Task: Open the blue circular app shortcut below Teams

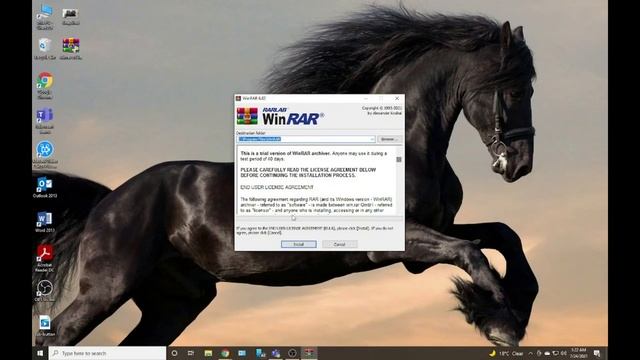Action: 45,153
